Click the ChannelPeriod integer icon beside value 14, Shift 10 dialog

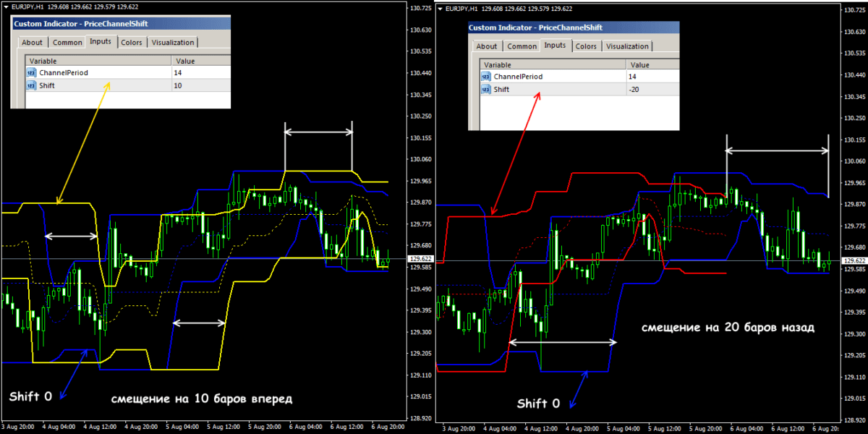(30, 73)
